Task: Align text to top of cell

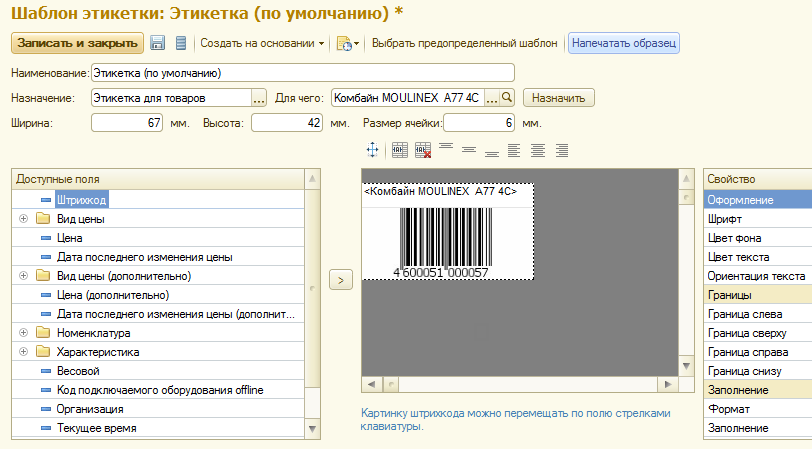Action: [446, 147]
